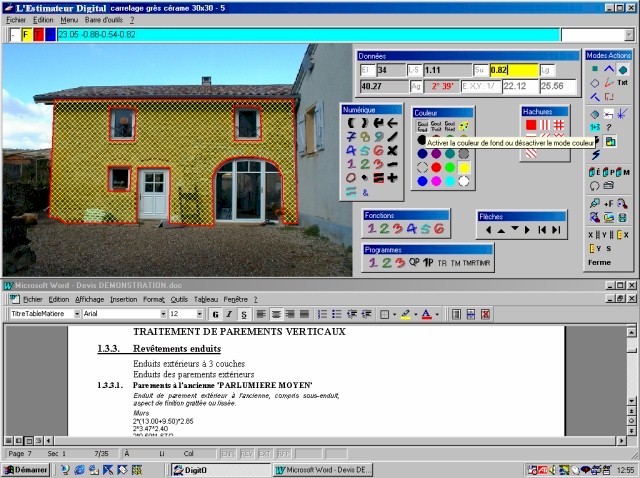Image resolution: width=640 pixels, height=478 pixels.
Task: Click the opening parenthesis in Numérique
Action: pos(351,122)
